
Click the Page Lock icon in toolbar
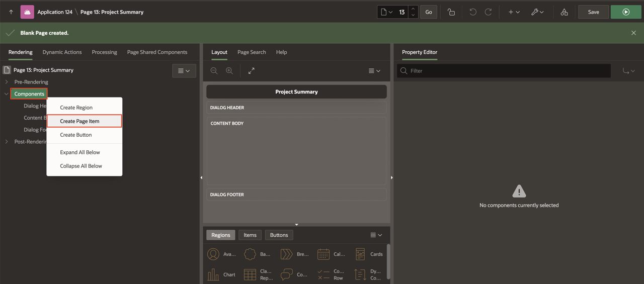[451, 12]
